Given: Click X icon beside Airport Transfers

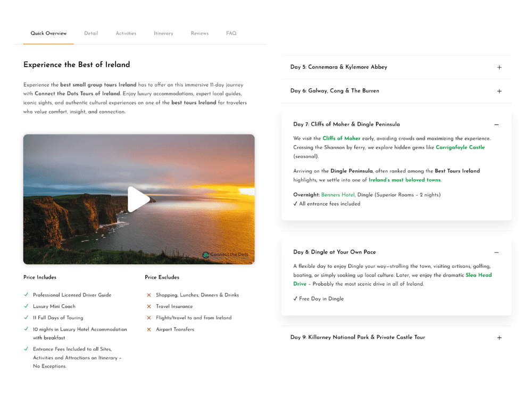Looking at the screenshot, I should 148,329.
